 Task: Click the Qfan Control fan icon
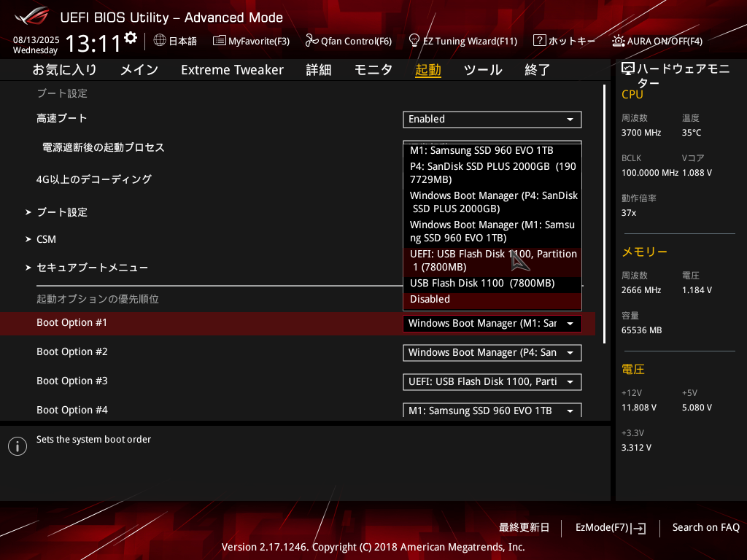click(x=311, y=41)
